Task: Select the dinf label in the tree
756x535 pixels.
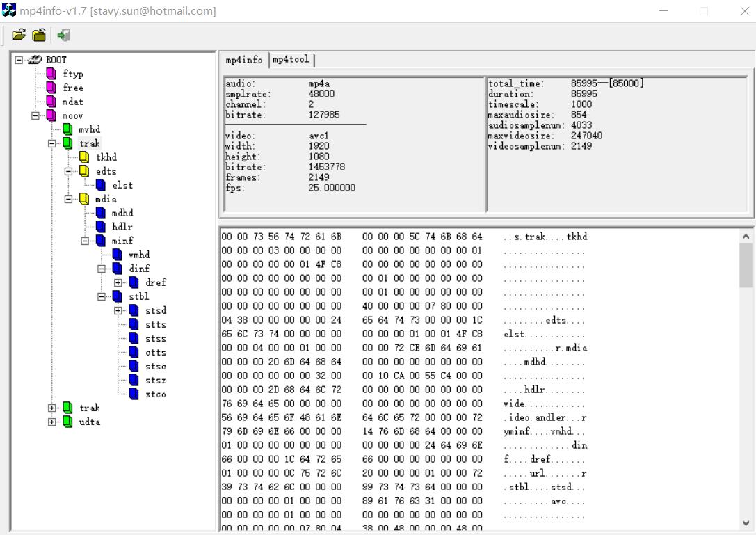Action: tap(139, 269)
